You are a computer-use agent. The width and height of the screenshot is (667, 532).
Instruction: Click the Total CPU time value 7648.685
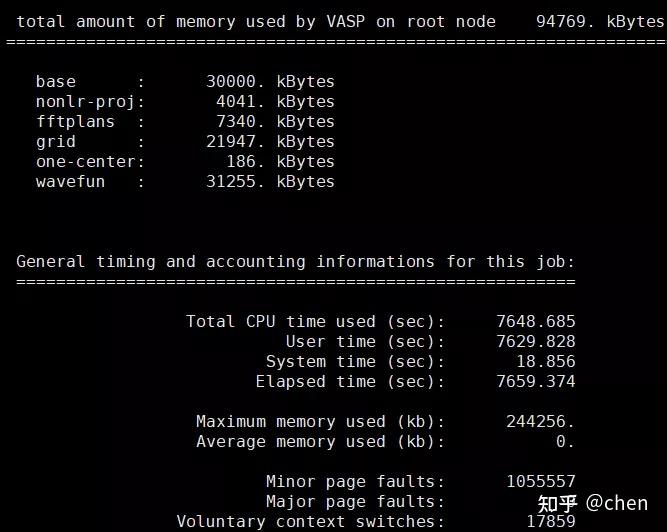(x=535, y=321)
